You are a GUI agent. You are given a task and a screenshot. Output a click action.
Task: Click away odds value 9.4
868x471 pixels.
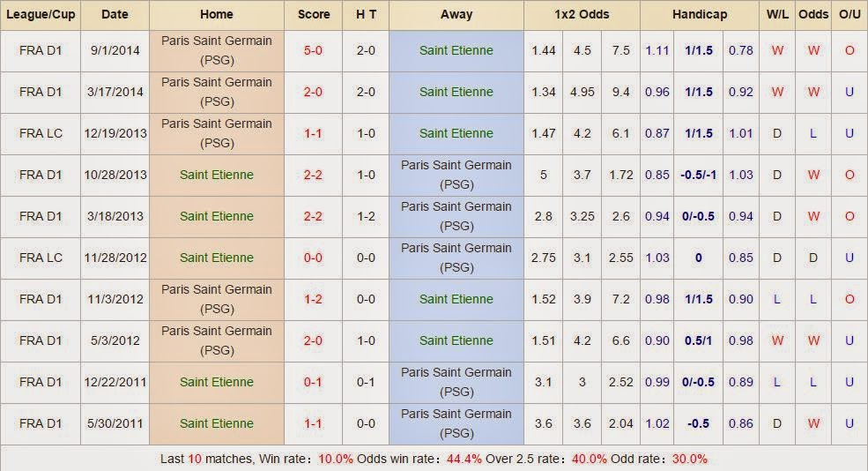[x=620, y=92]
